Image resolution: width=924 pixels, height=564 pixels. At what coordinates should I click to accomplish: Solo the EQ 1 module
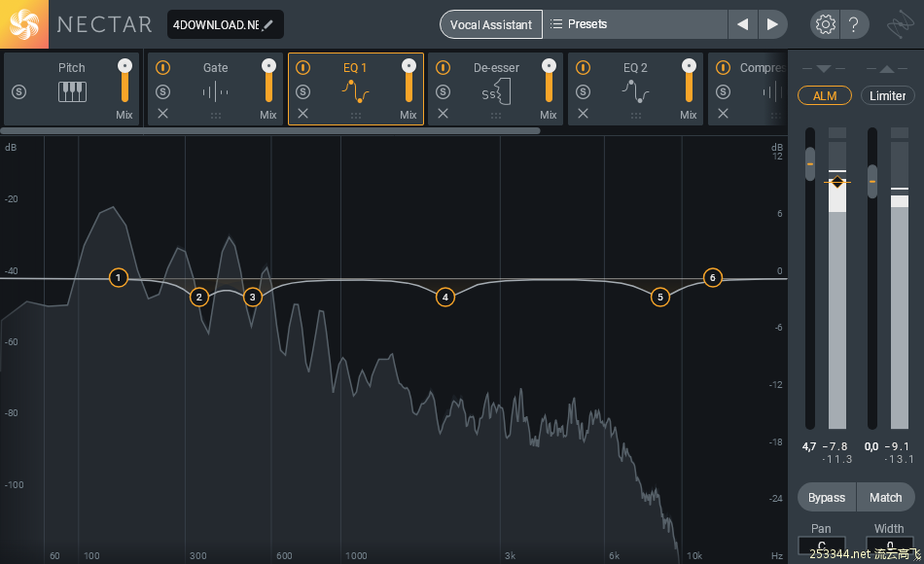[302, 92]
